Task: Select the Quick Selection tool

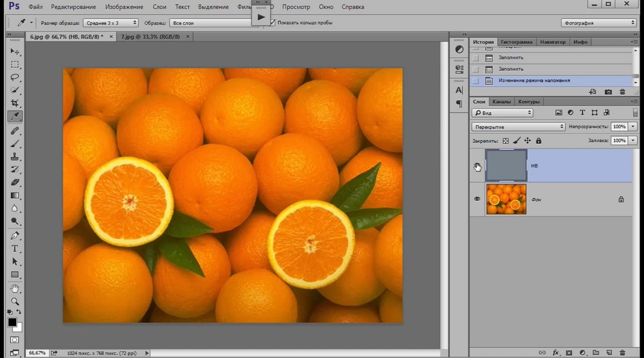Action: [x=14, y=90]
